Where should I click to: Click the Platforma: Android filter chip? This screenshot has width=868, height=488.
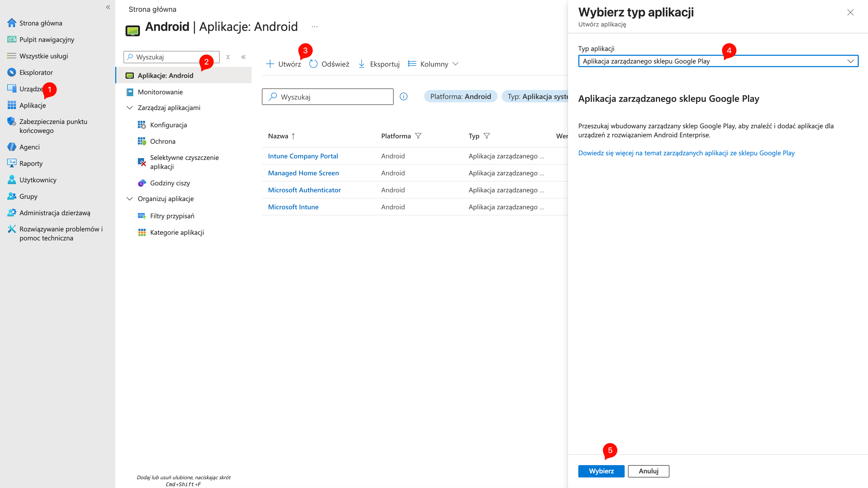(460, 96)
